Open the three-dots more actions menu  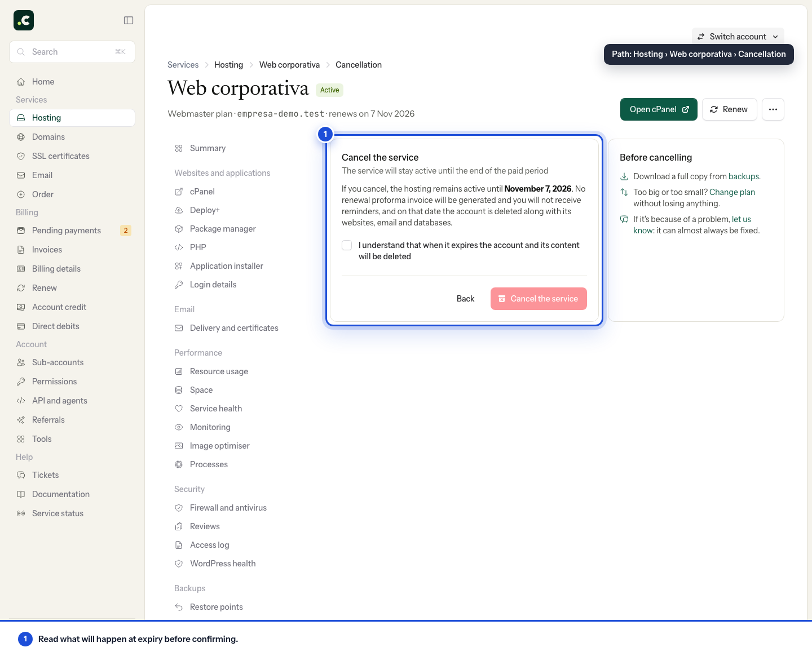point(773,109)
